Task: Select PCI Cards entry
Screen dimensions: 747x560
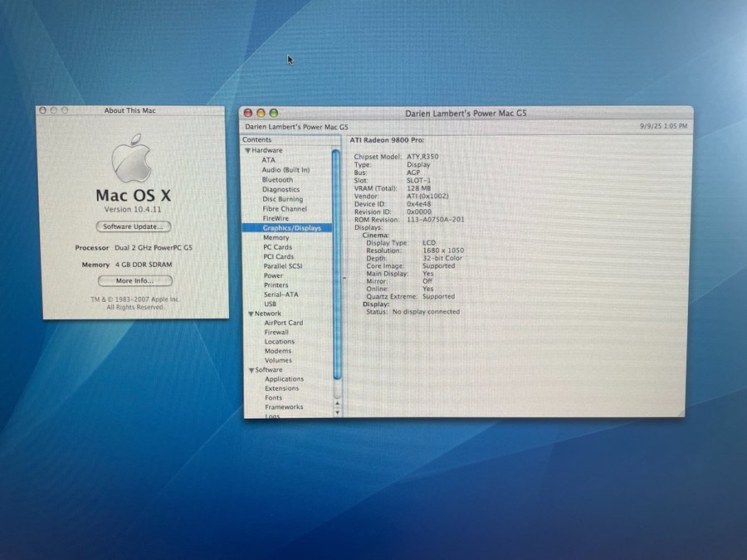Action: tap(278, 256)
